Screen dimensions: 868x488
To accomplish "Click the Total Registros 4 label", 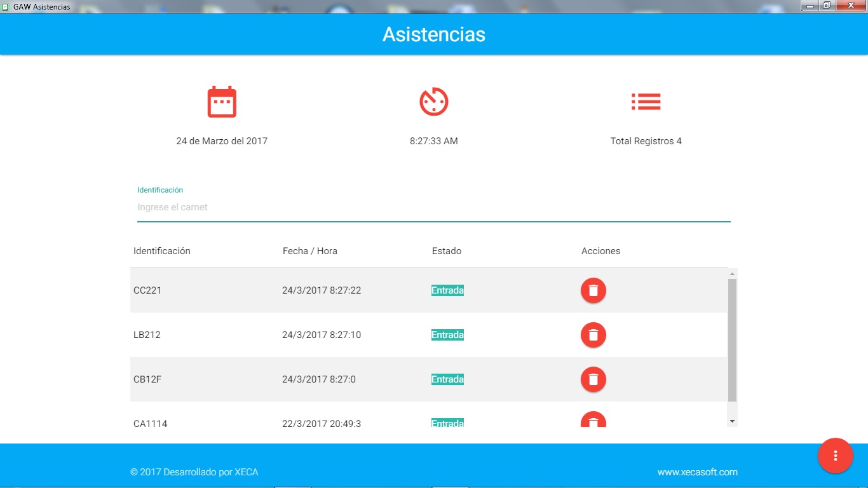I will click(x=646, y=141).
